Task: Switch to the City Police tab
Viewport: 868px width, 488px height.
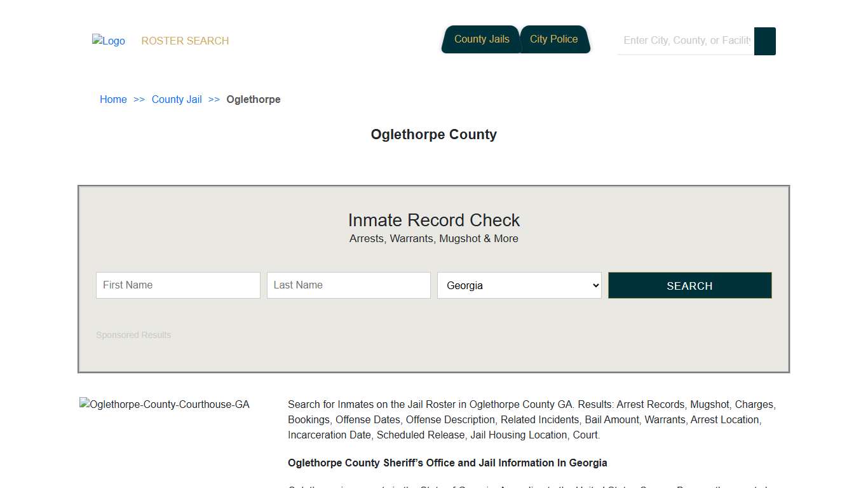Action: (x=554, y=39)
